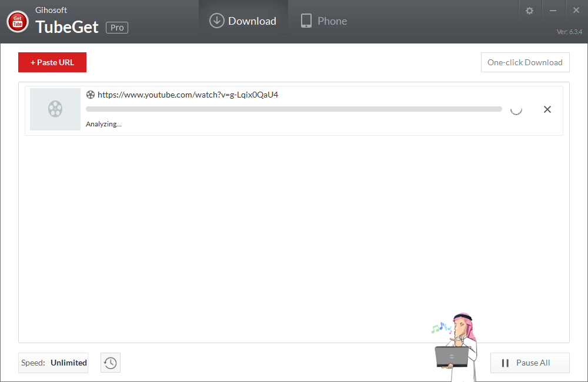Screen dimensions: 588x382
Task: Click the video placeholder thumbnail
Action: (55, 109)
